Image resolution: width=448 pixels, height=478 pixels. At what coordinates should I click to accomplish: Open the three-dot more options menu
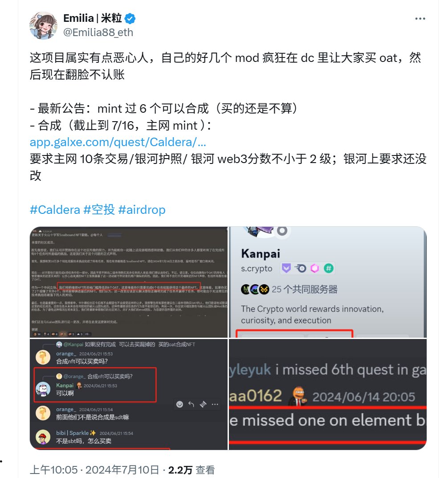420,19
